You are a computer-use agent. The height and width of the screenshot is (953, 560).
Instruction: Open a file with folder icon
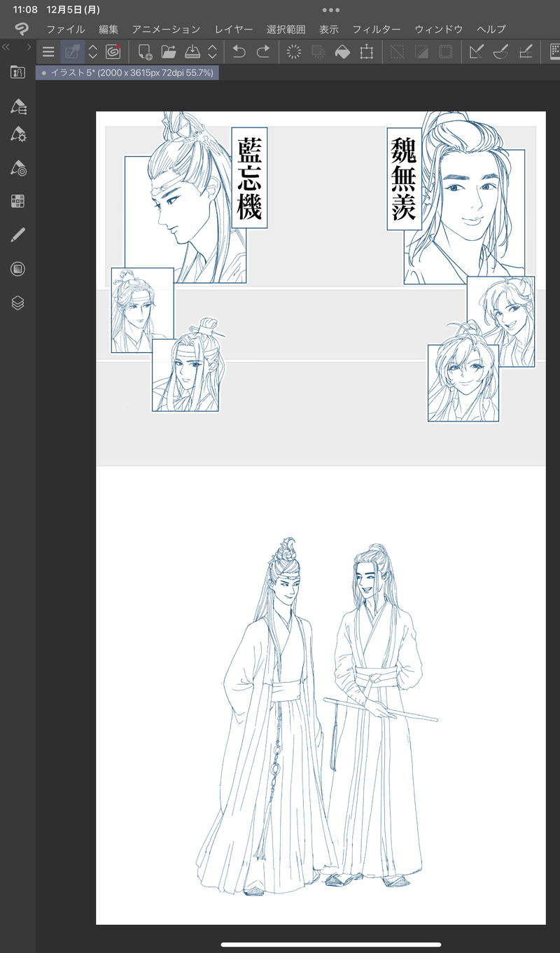169,52
